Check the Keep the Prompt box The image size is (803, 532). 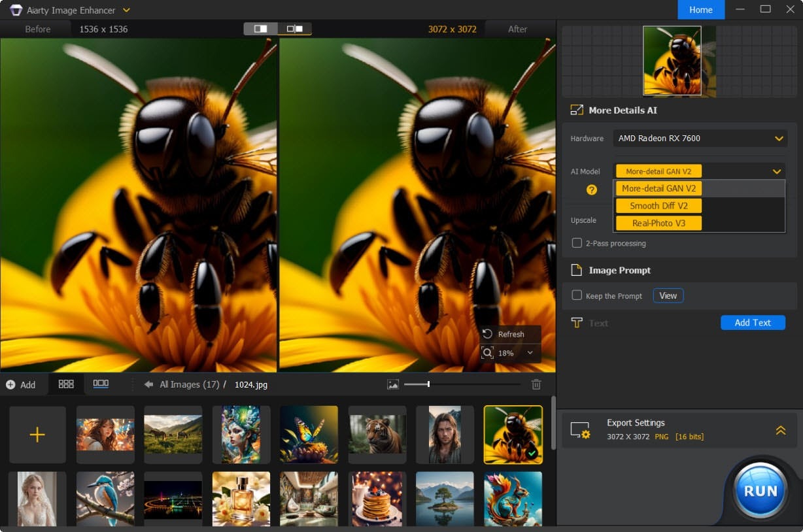click(x=577, y=295)
